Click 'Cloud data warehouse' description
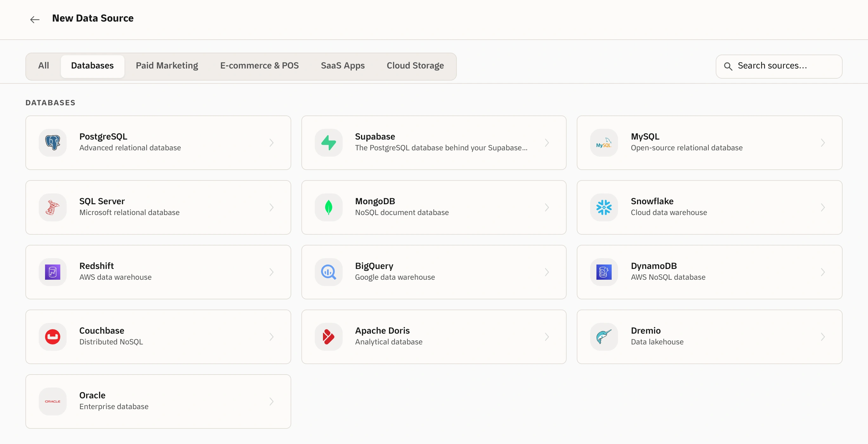Screen dimensions: 868x444 pyautogui.click(x=669, y=212)
